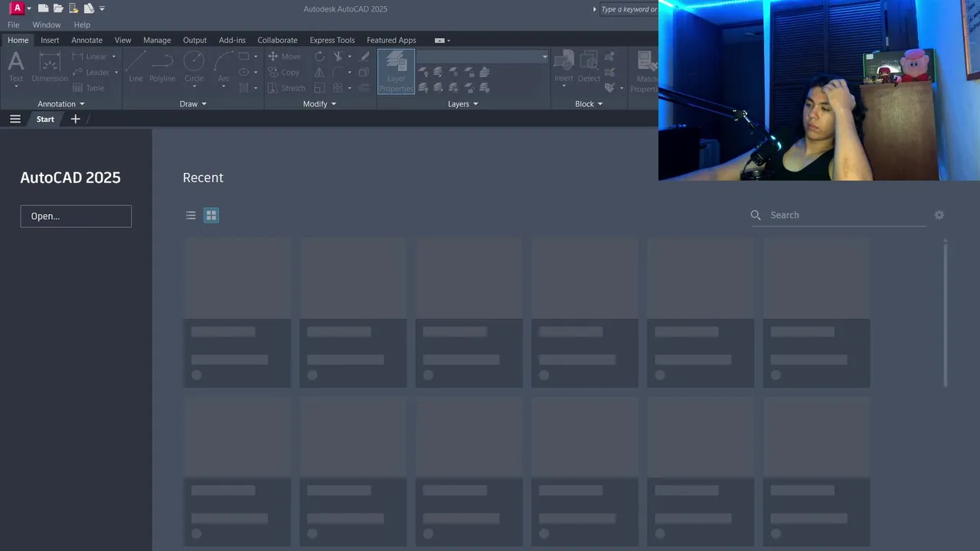
Task: Click the Copy tool in Modify panel
Action: tap(283, 72)
